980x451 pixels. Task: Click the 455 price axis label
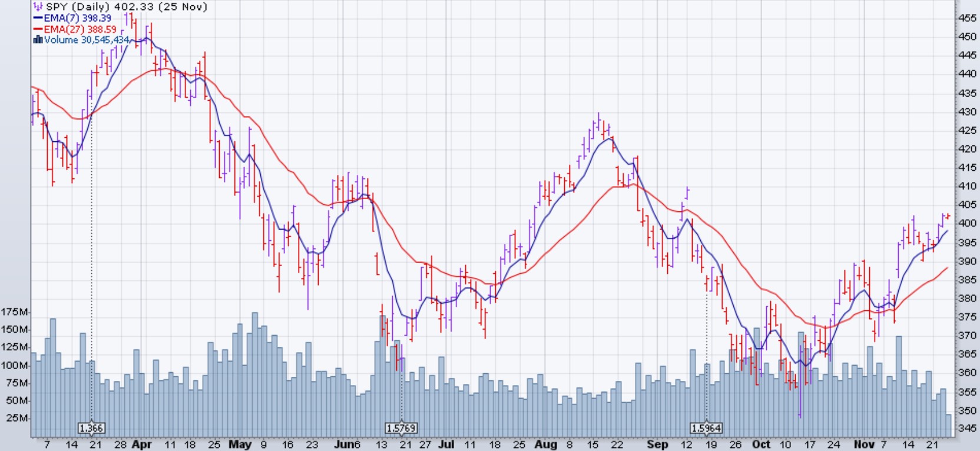point(967,18)
